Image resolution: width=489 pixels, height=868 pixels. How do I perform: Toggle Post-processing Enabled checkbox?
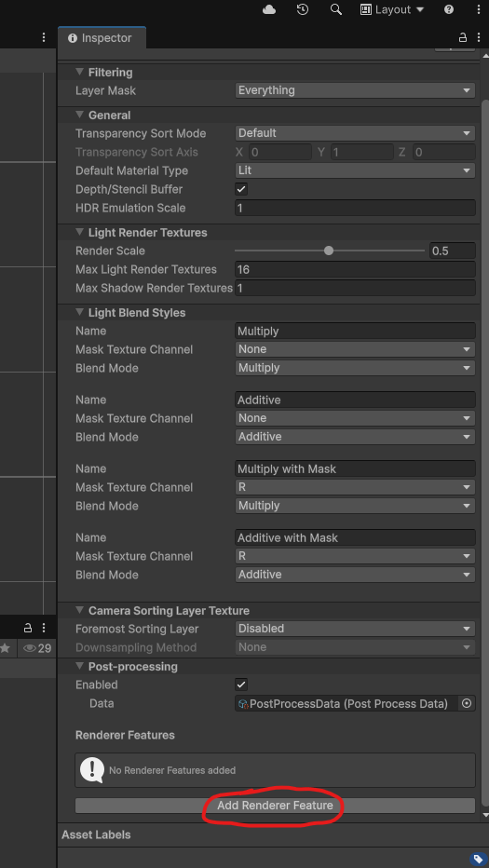[x=241, y=685]
